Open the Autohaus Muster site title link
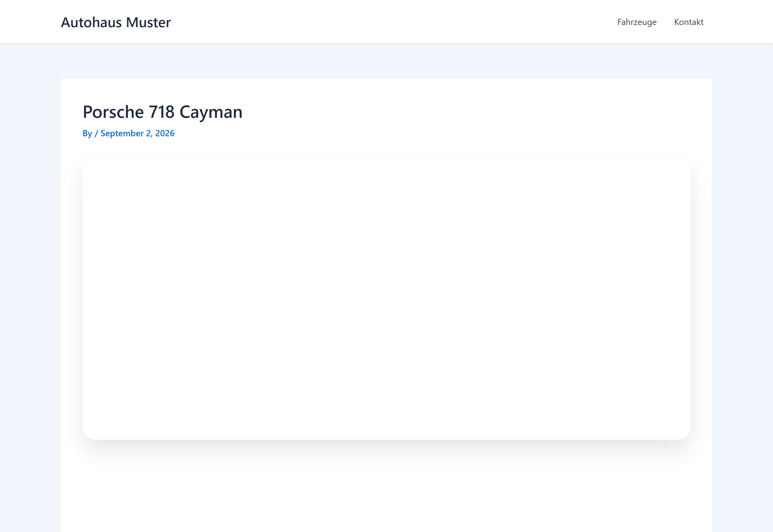 click(x=116, y=22)
